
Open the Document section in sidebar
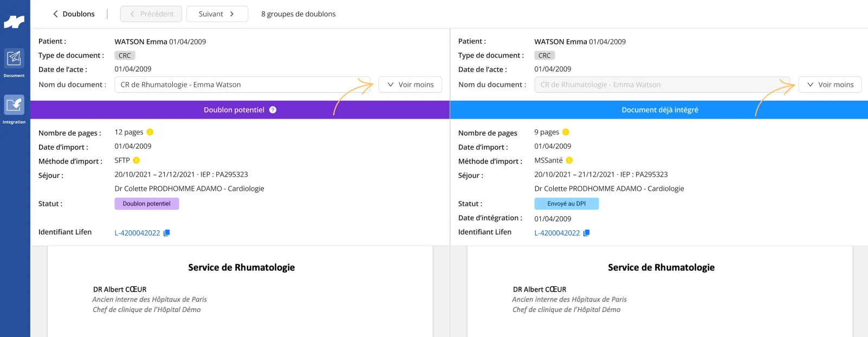tap(14, 63)
